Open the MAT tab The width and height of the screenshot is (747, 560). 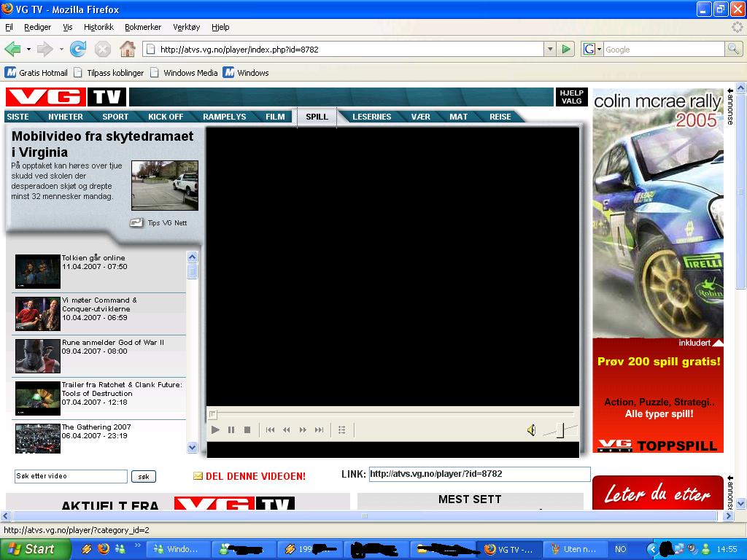(x=458, y=117)
